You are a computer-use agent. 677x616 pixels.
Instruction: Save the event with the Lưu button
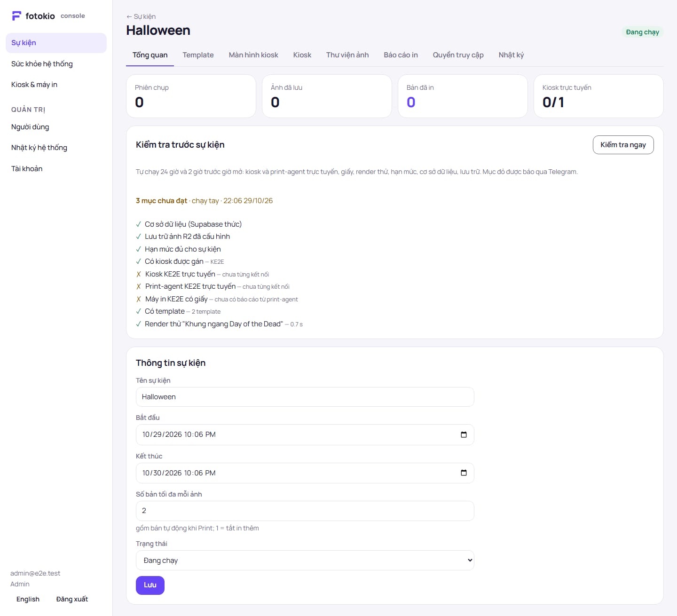click(x=150, y=585)
